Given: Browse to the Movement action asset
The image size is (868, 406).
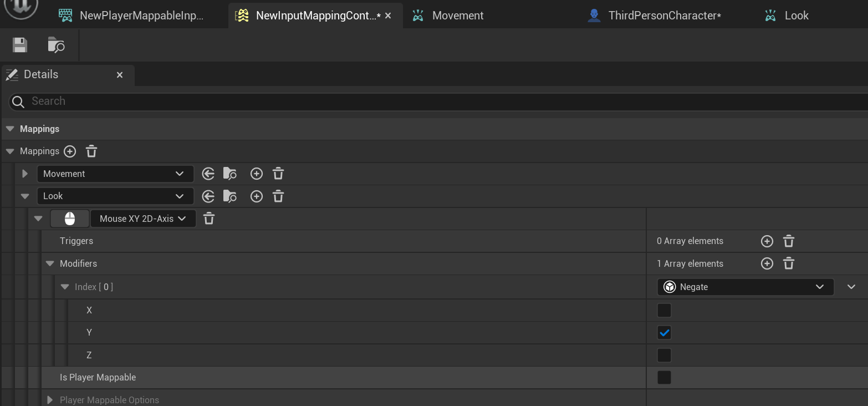Looking at the screenshot, I should pos(230,174).
